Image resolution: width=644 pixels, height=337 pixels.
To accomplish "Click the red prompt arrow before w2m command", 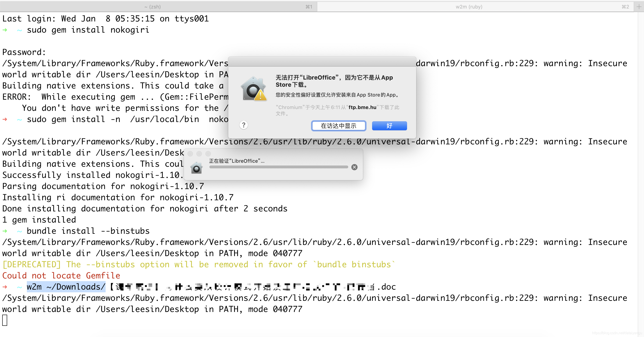I will point(5,287).
